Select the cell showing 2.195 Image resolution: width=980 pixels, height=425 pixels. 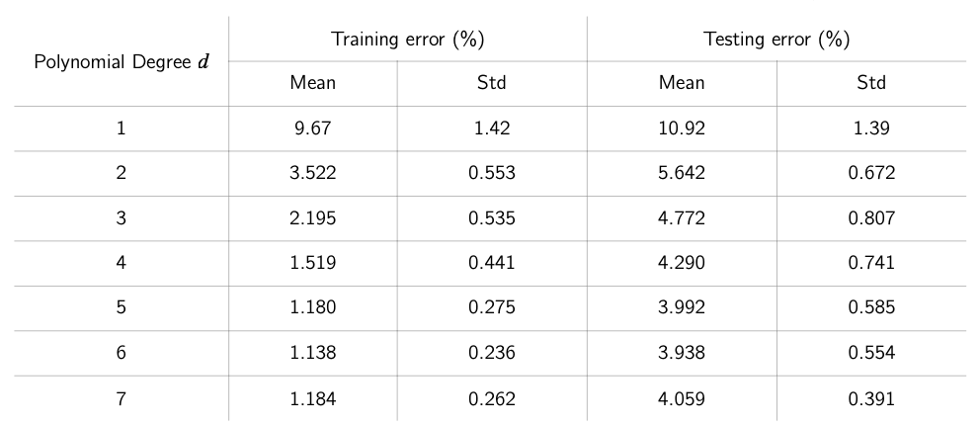pos(312,218)
